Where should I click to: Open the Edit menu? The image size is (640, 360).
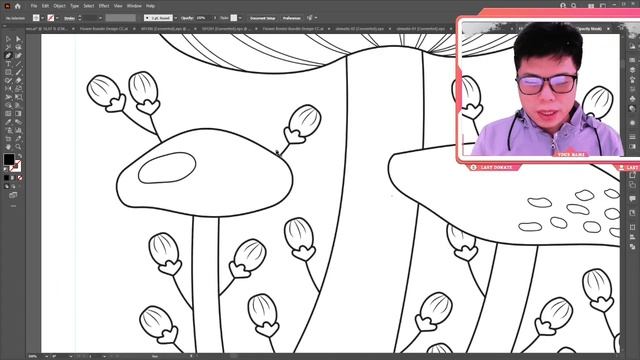point(45,6)
